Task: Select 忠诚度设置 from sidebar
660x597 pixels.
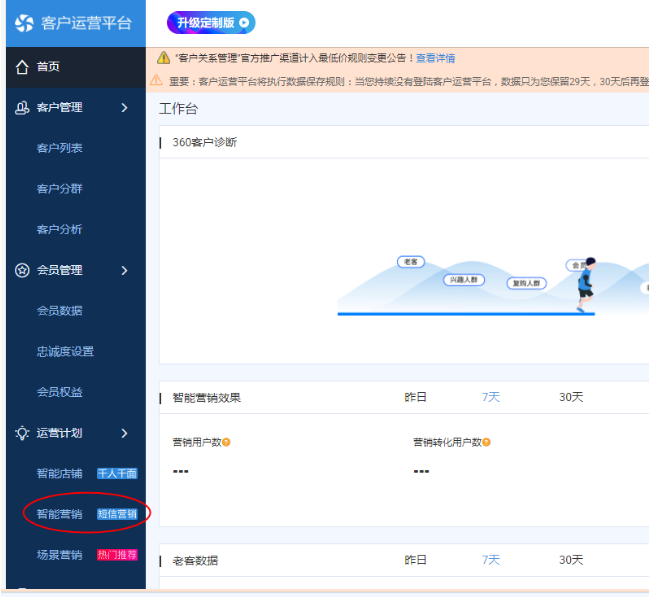Action: pyautogui.click(x=65, y=352)
